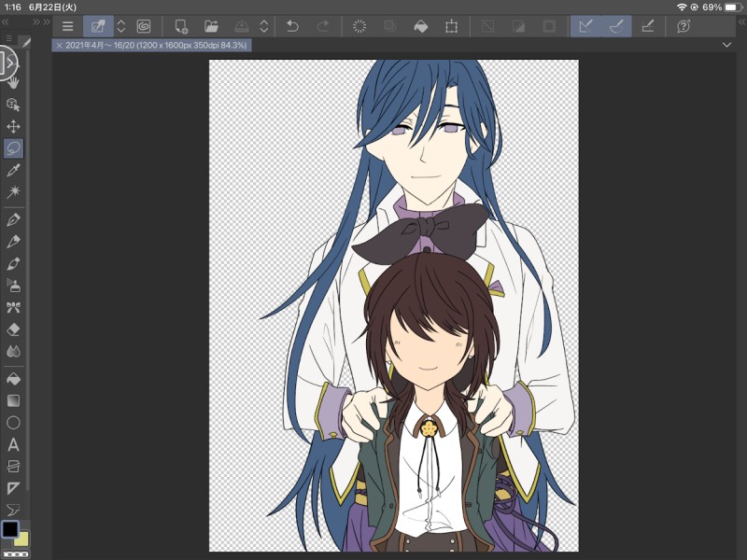Toggle Snap to Grid

click(647, 26)
